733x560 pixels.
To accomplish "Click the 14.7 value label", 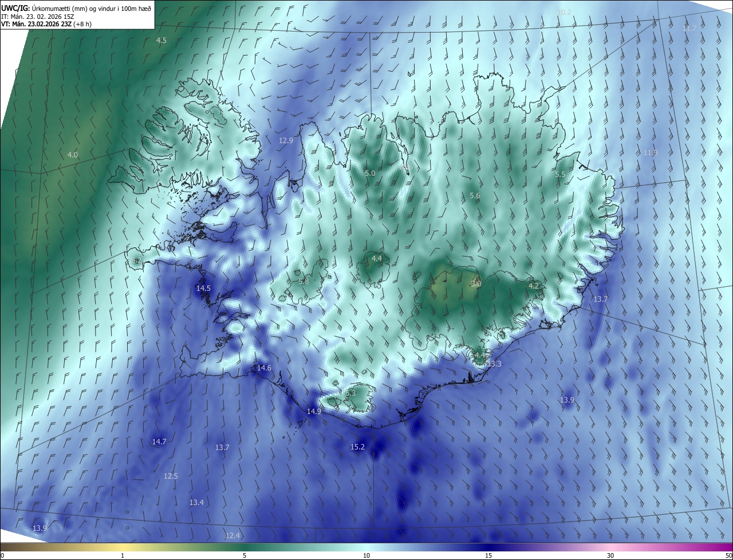I will click(159, 441).
